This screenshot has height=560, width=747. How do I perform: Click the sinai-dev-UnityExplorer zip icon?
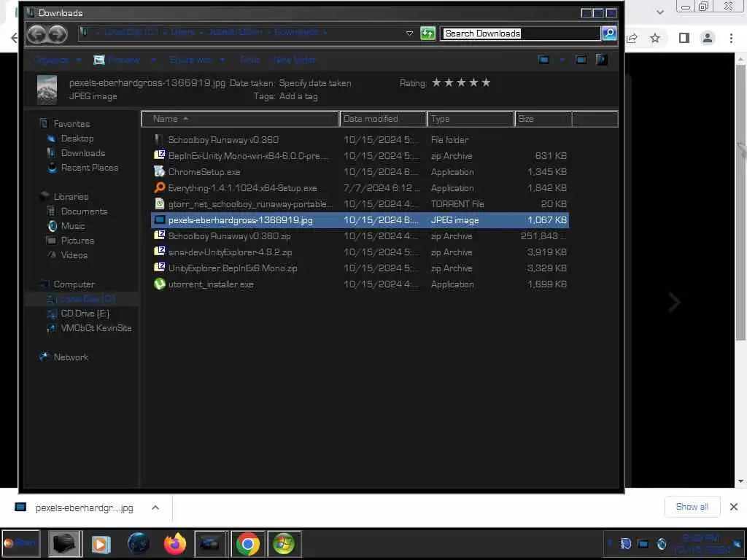pos(160,252)
